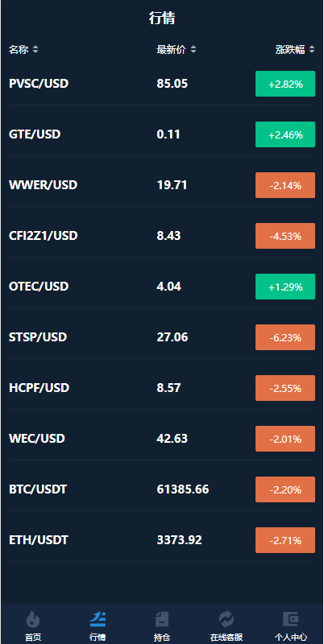The image size is (324, 644).
Task: Sort by 涨跌幅 arrows icon
Action: (312, 50)
